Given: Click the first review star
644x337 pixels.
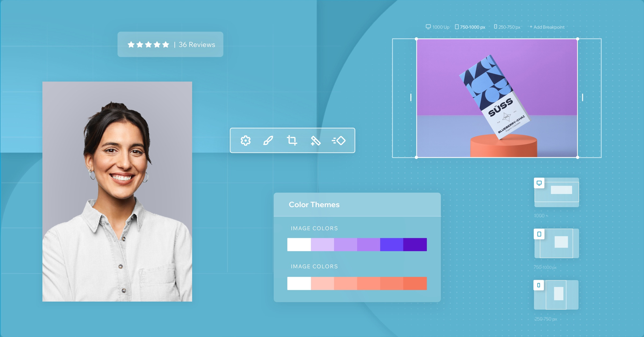Looking at the screenshot, I should point(131,45).
